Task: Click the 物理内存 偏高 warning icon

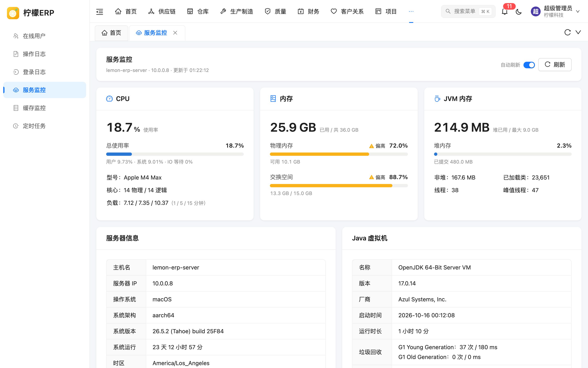Action: pyautogui.click(x=371, y=146)
